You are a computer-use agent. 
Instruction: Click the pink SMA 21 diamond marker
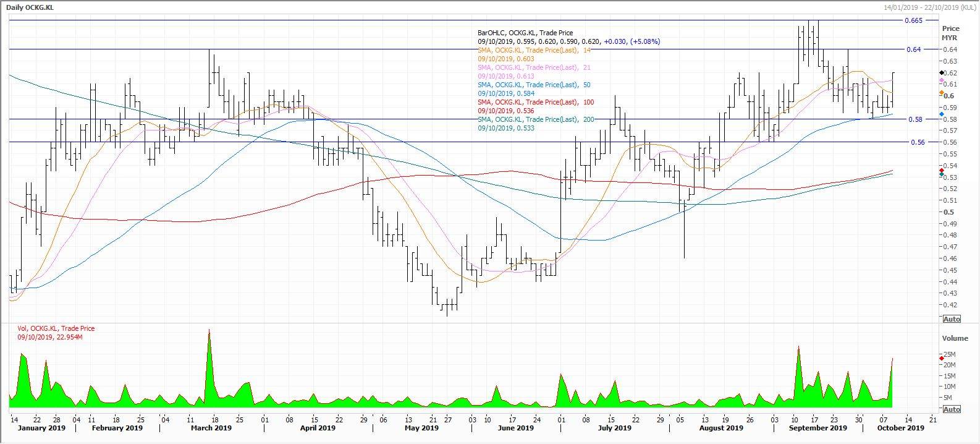[941, 82]
